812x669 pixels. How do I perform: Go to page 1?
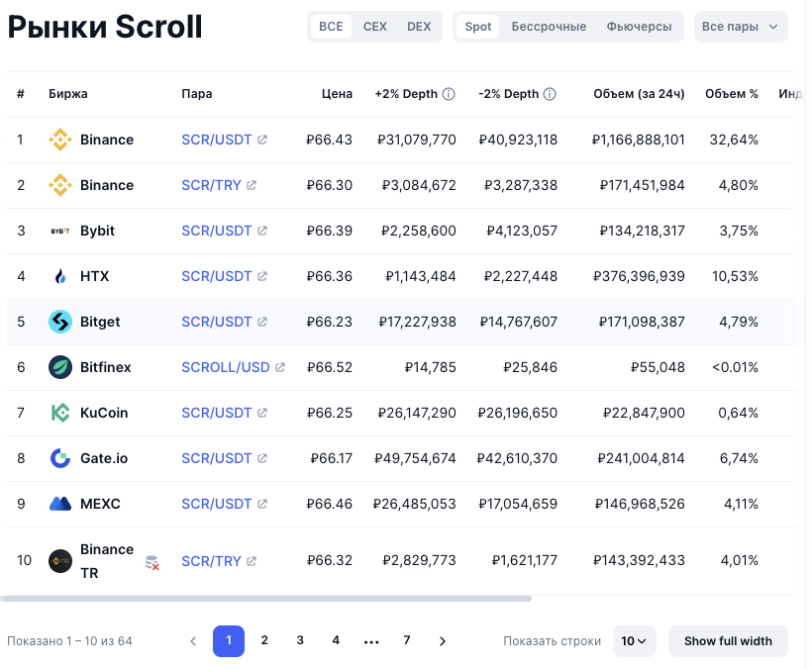tap(229, 641)
